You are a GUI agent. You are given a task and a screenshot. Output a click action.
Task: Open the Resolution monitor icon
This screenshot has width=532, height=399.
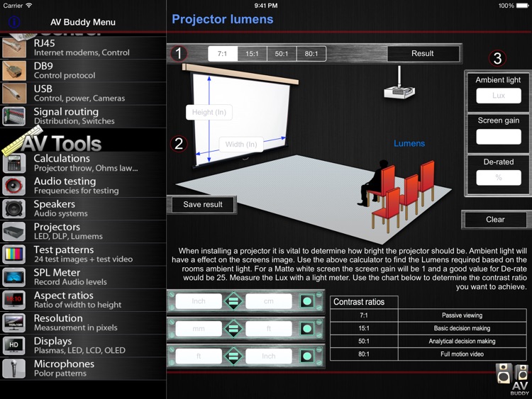click(14, 322)
